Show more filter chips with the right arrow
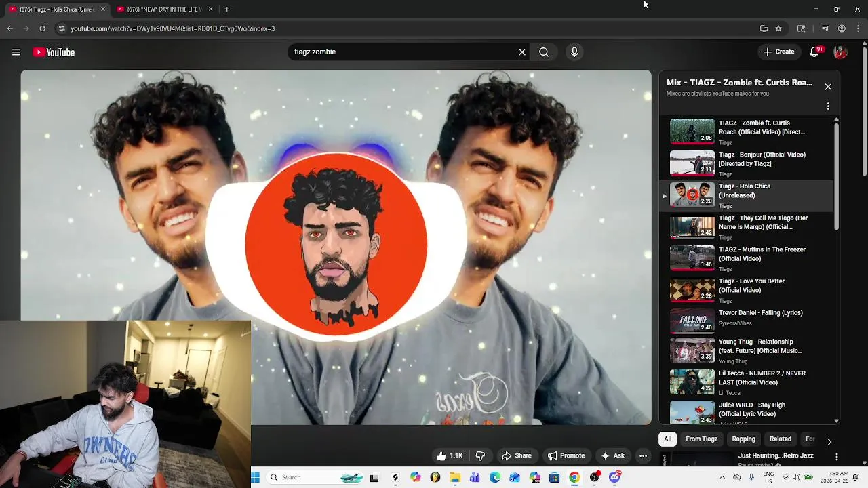Image resolution: width=868 pixels, height=488 pixels. [x=829, y=441]
